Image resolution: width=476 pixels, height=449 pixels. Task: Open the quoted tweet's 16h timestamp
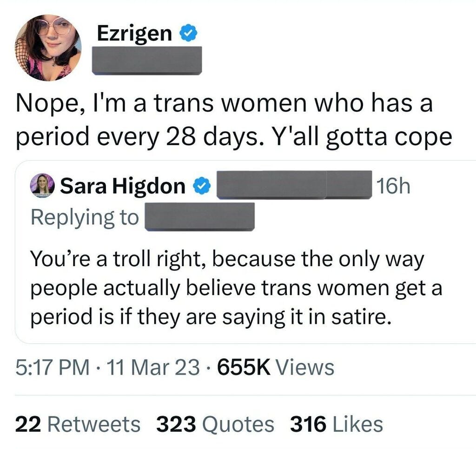tap(394, 186)
